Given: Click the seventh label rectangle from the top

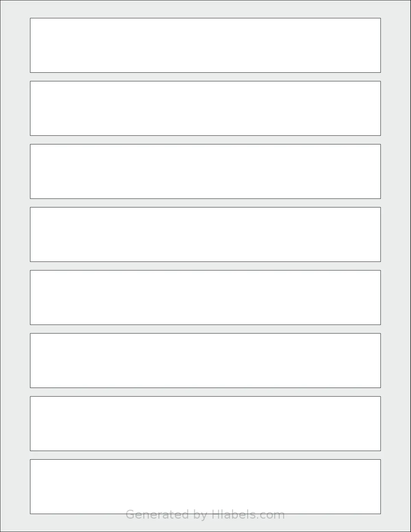Looking at the screenshot, I should 205,424.
